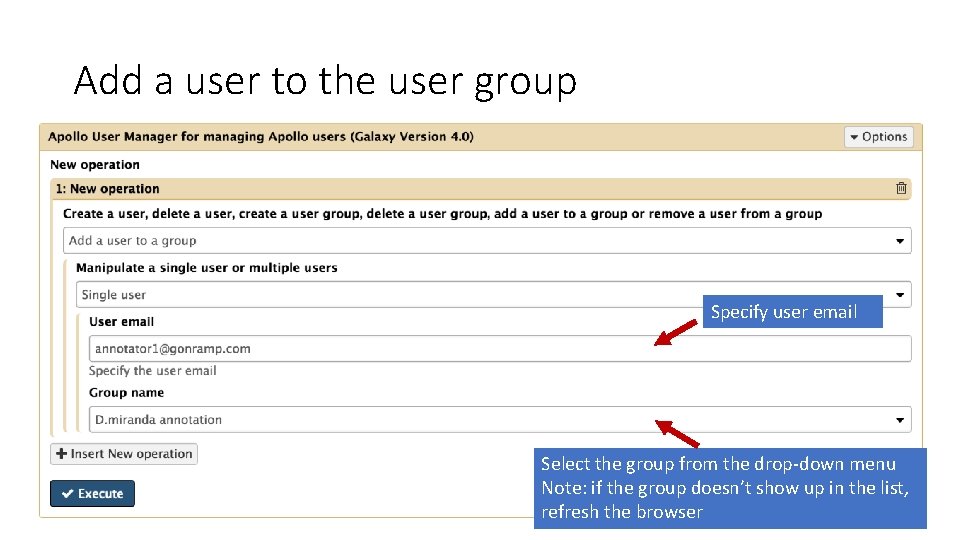The width and height of the screenshot is (960, 540).
Task: Click the 'Specify the user email' help text
Action: pos(152,370)
